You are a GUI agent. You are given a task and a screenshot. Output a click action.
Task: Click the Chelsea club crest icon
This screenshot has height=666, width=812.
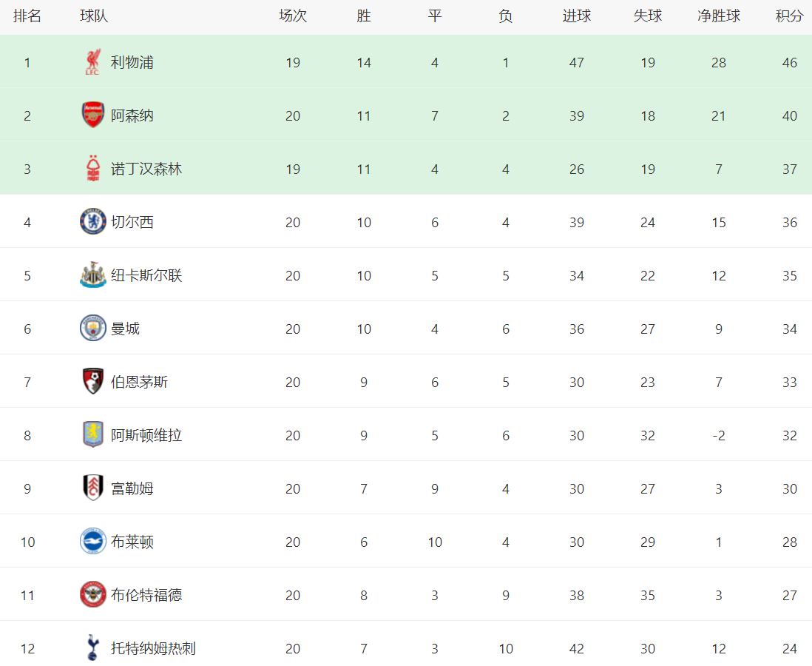(x=93, y=222)
